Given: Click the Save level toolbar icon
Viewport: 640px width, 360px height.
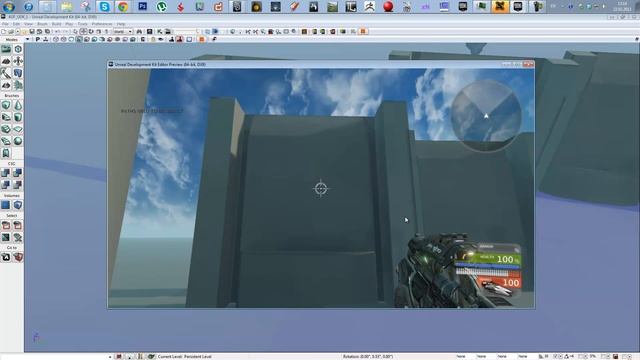Looking at the screenshot, I should [32, 31].
